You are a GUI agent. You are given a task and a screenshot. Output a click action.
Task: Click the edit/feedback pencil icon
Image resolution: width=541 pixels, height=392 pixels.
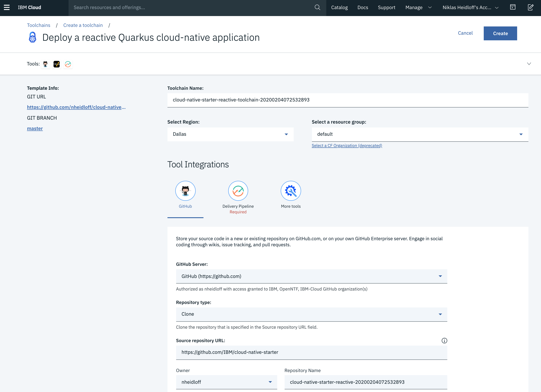click(530, 7)
